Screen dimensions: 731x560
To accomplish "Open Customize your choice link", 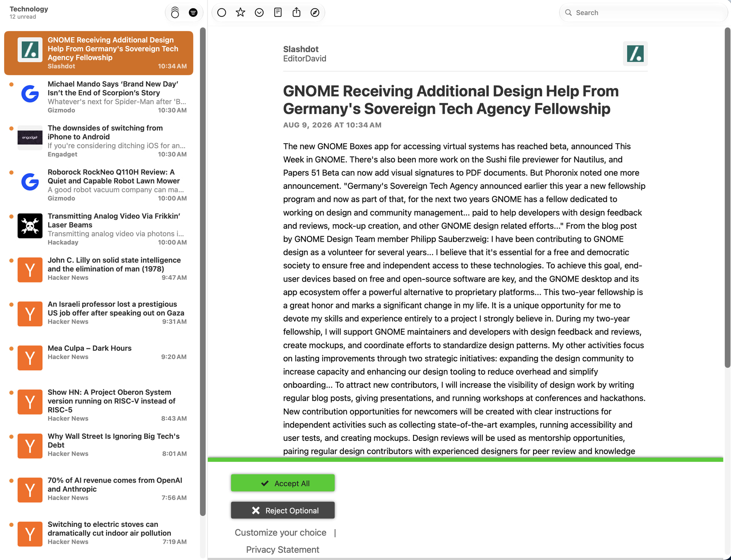I will 281,533.
